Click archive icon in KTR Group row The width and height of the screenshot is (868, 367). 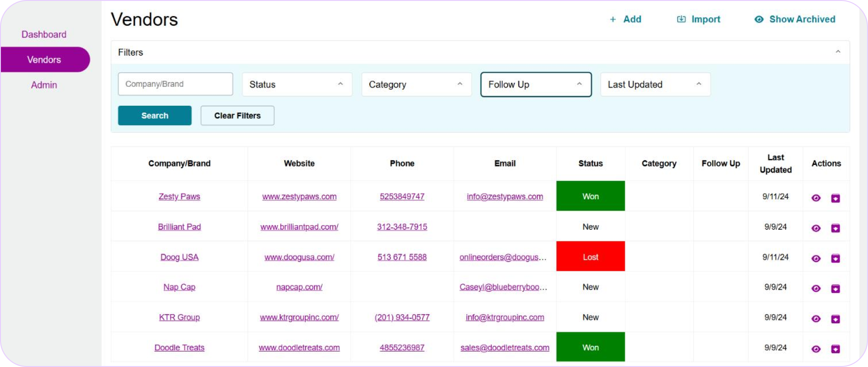pyautogui.click(x=835, y=319)
